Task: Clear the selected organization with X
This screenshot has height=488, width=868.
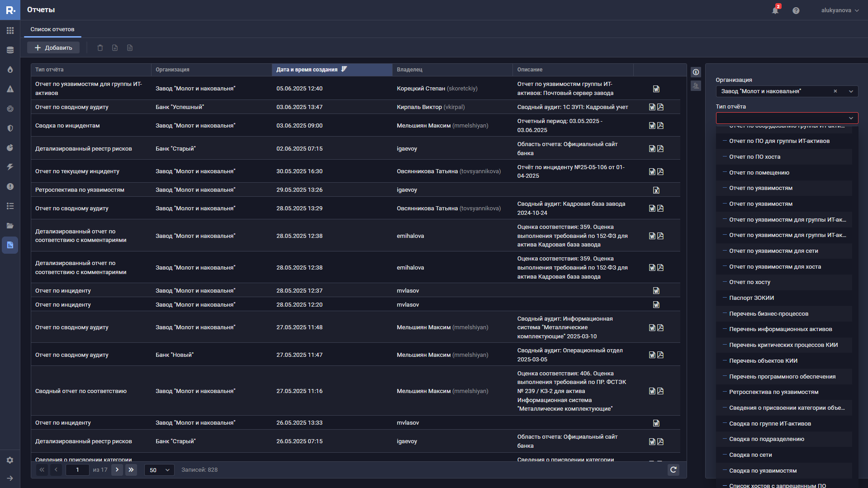Action: click(x=835, y=91)
